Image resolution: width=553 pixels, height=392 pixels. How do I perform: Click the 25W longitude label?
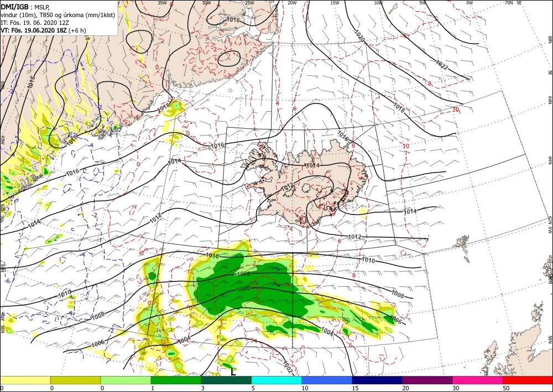tap(249, 3)
